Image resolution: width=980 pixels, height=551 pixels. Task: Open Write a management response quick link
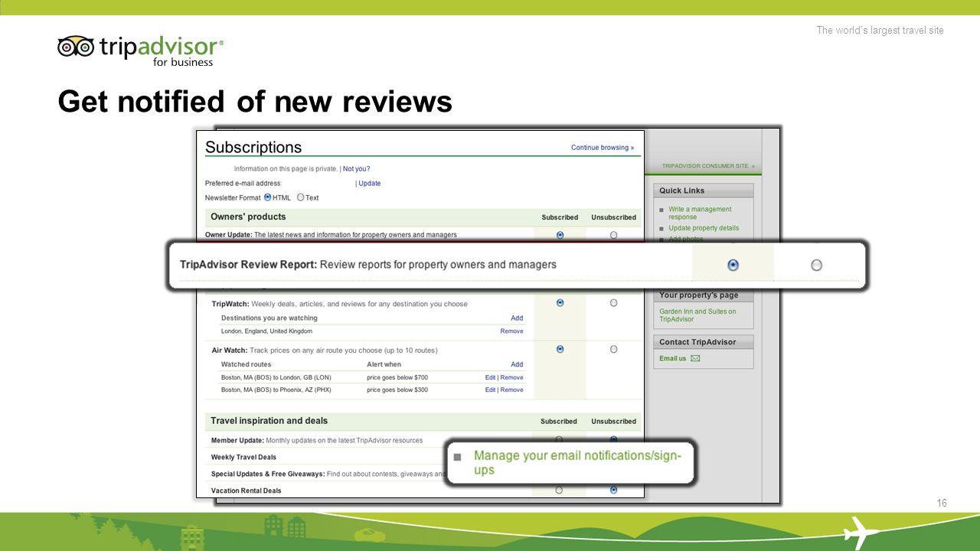coord(700,213)
